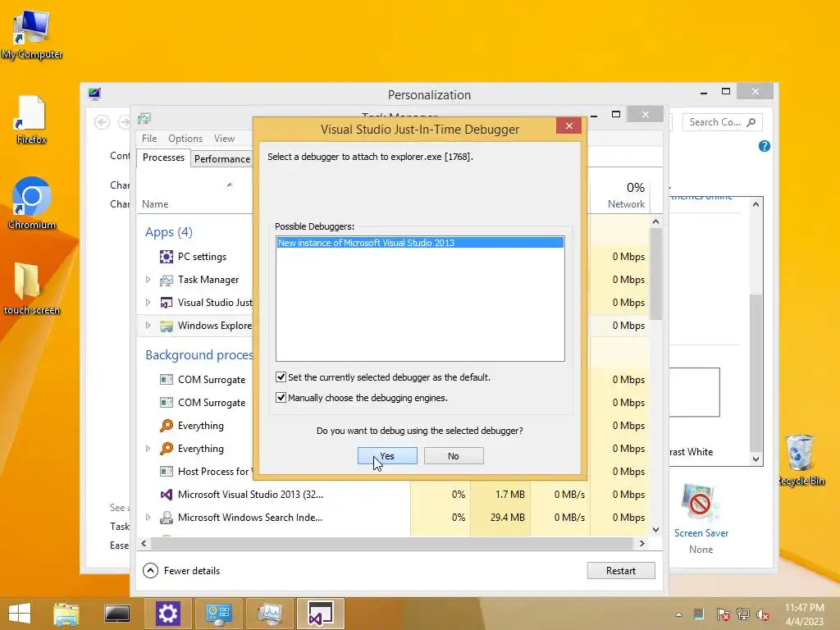Click Microsoft Windows Search Indexer icon
The height and width of the screenshot is (630, 840).
pos(167,518)
